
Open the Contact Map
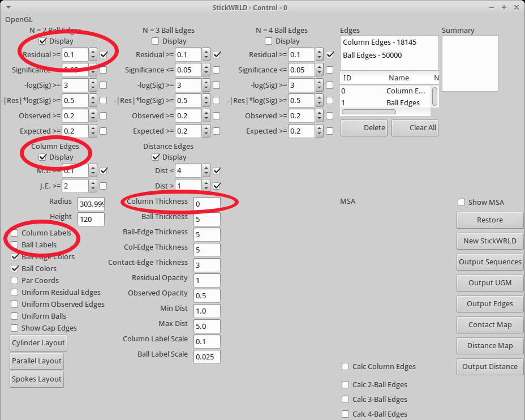tap(490, 325)
